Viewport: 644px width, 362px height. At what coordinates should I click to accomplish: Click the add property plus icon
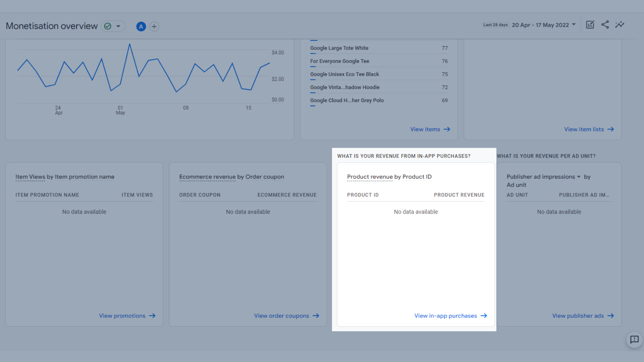[154, 26]
